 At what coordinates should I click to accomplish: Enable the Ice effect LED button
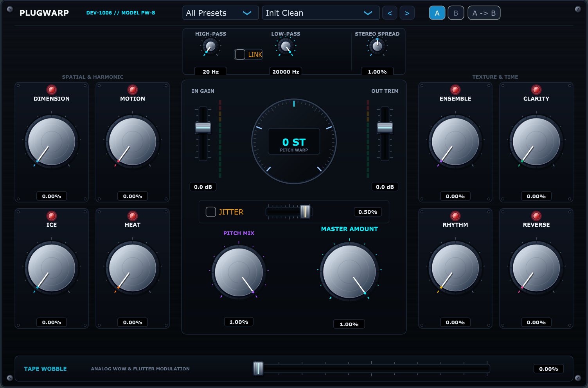tap(52, 216)
